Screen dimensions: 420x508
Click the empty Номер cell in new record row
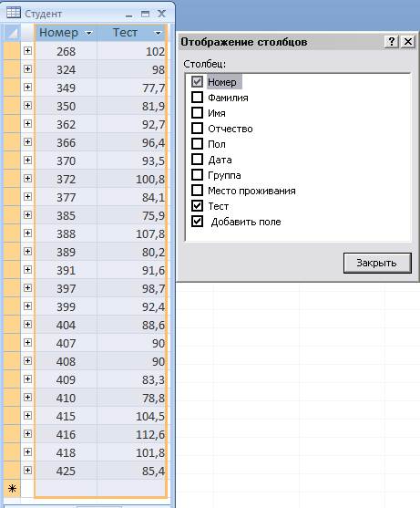tap(66, 488)
